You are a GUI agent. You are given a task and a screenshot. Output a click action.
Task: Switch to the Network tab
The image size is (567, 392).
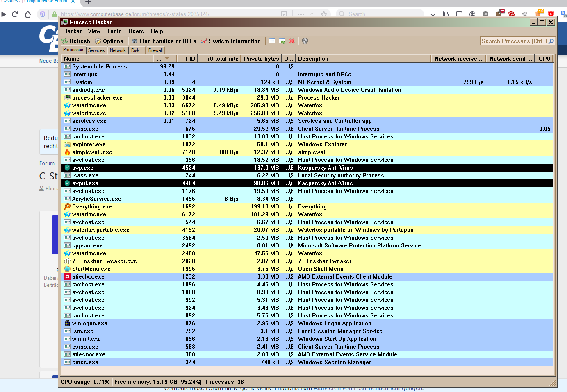[x=118, y=50]
